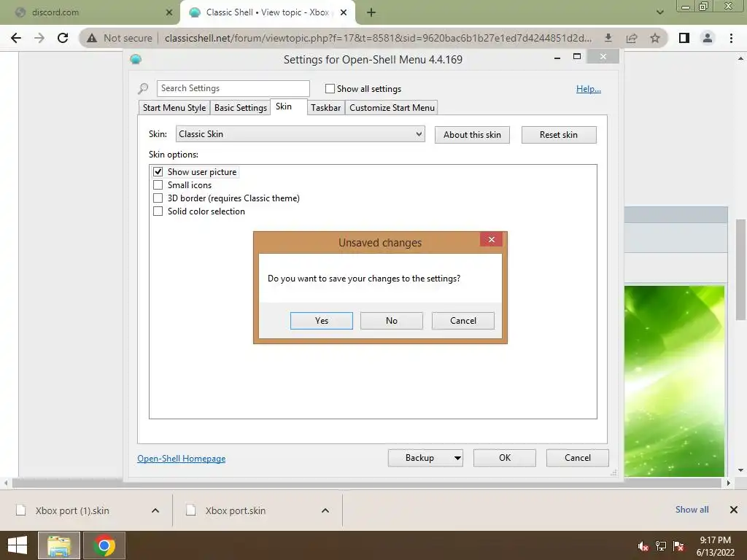Click Show all downloads
This screenshot has height=560, width=747.
[692, 510]
